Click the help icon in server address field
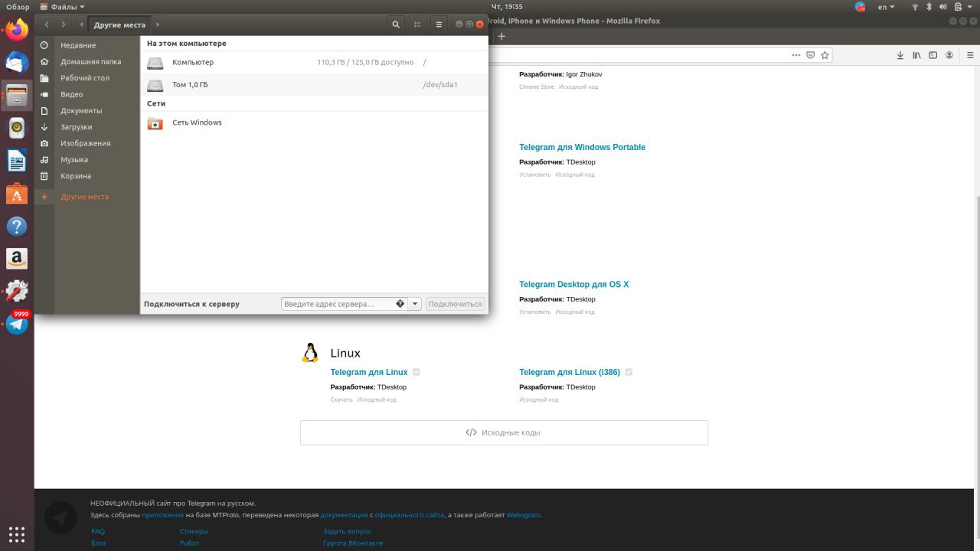 click(400, 304)
